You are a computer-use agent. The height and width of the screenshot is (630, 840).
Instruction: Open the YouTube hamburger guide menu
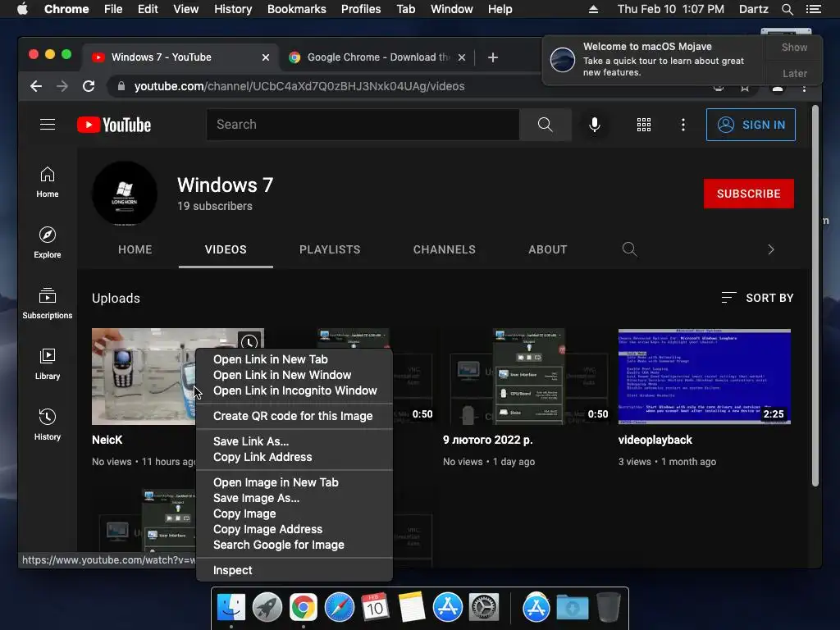48,125
